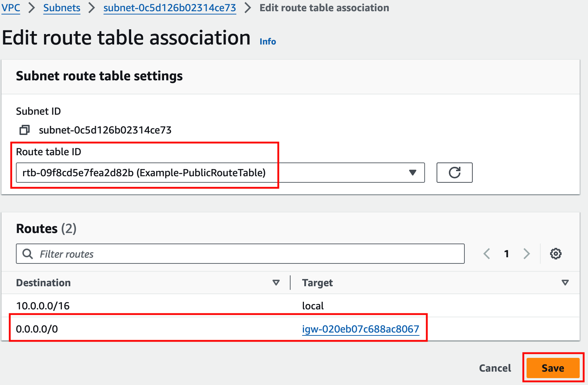
Task: Navigate to Subnets breadcrumb
Action: [62, 8]
